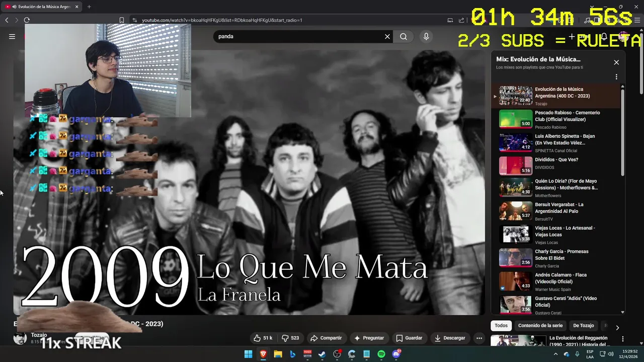
Task: Click the magnifier search button
Action: pyautogui.click(x=404, y=36)
